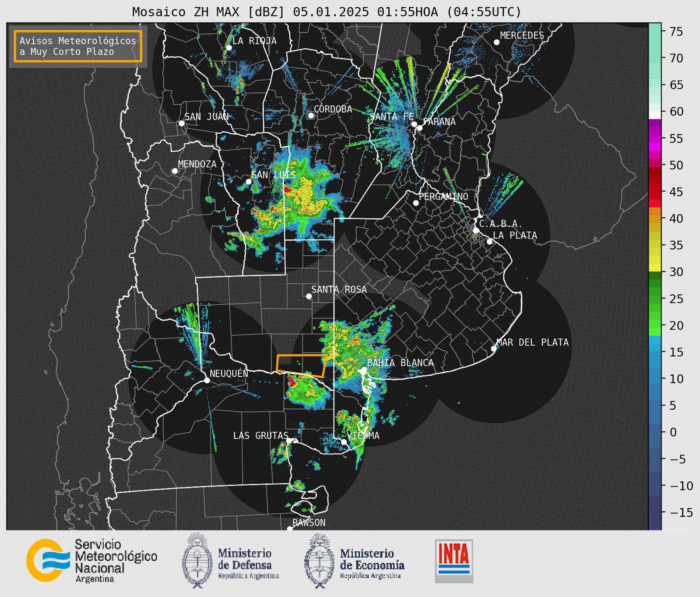The width and height of the screenshot is (700, 597).
Task: Click the 65 dBZ value on the colorbar
Action: pos(676,85)
